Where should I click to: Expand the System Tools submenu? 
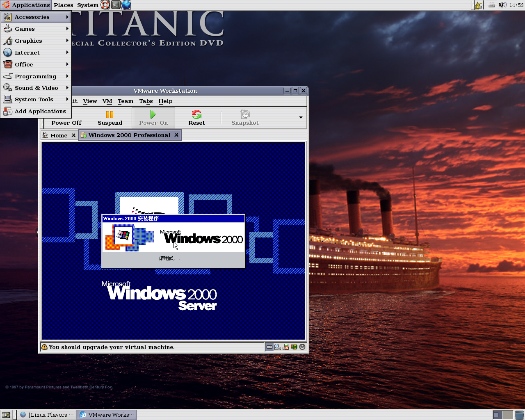[36, 99]
